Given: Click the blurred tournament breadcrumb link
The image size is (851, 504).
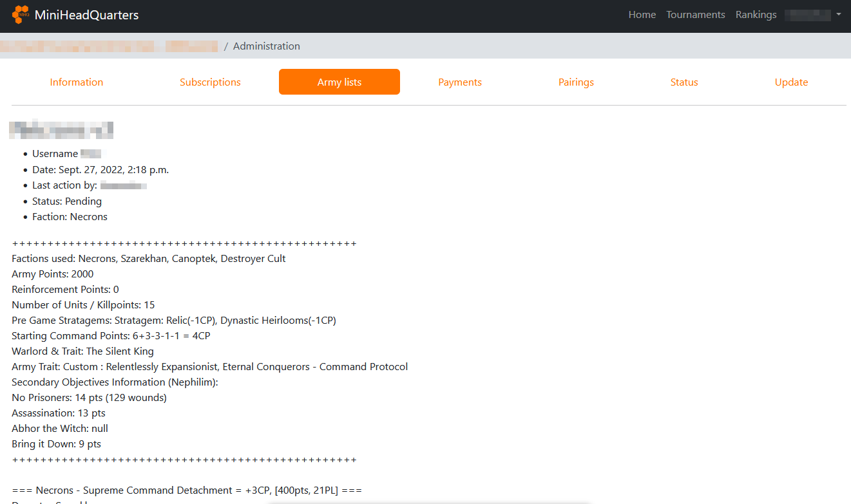Looking at the screenshot, I should tap(108, 46).
